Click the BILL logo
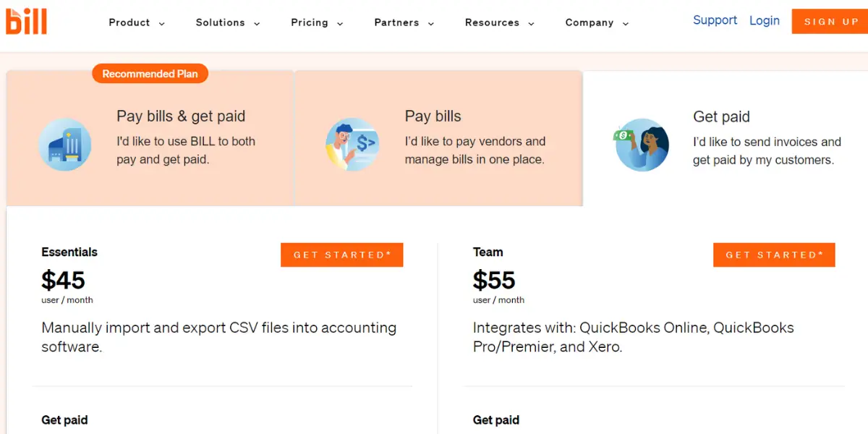The image size is (868, 434). coord(26,20)
